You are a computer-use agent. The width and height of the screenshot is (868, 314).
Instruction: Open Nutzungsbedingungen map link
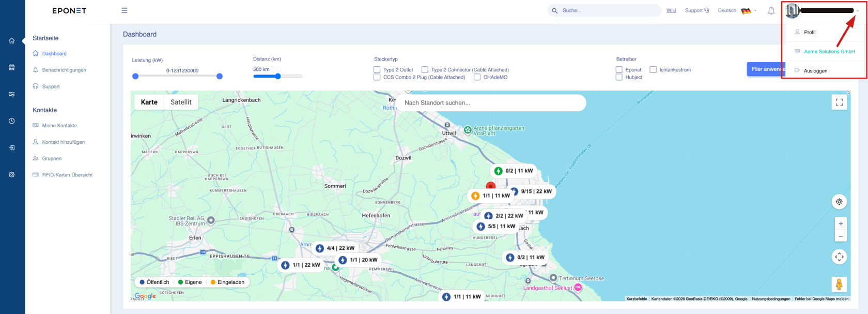tap(771, 298)
